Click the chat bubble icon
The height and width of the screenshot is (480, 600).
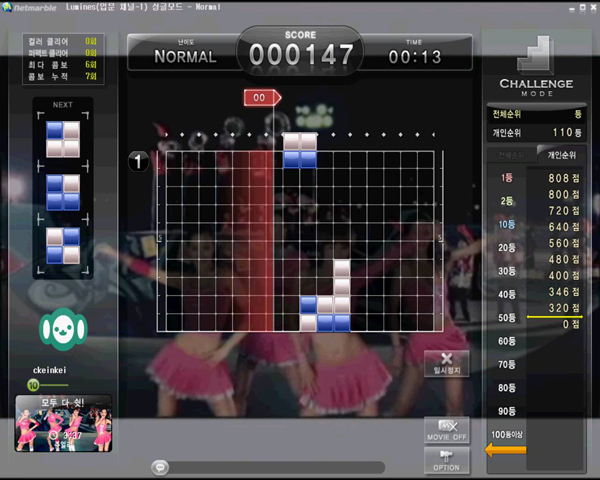click(x=159, y=466)
